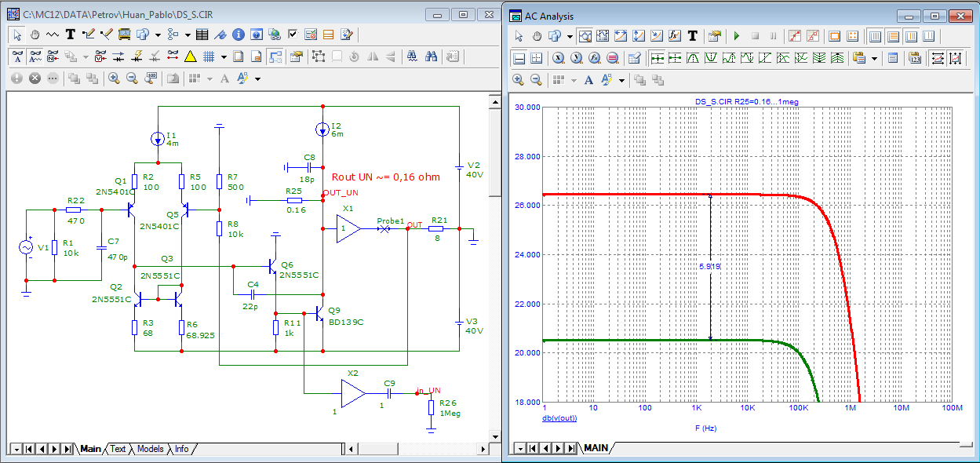Toggle the grid display button in schematic toolbar
The width and height of the screenshot is (980, 463).
pyautogui.click(x=209, y=57)
